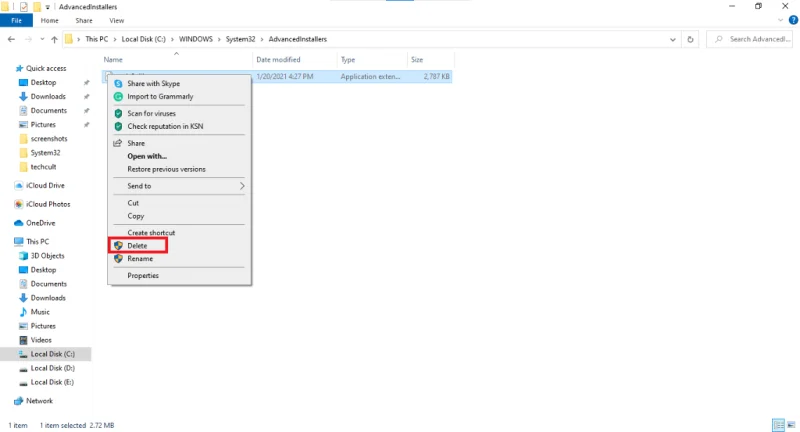The width and height of the screenshot is (800, 432).
Task: Click System32 breadcrumb segment
Action: tap(240, 39)
